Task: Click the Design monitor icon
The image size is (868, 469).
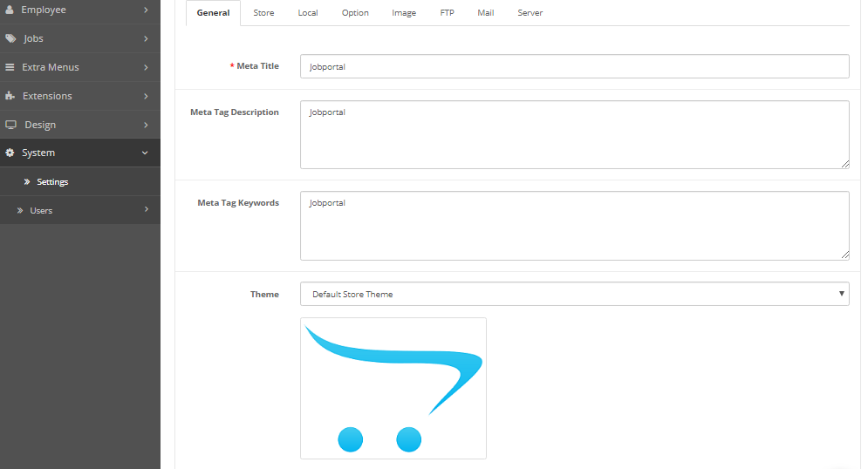Action: tap(10, 125)
